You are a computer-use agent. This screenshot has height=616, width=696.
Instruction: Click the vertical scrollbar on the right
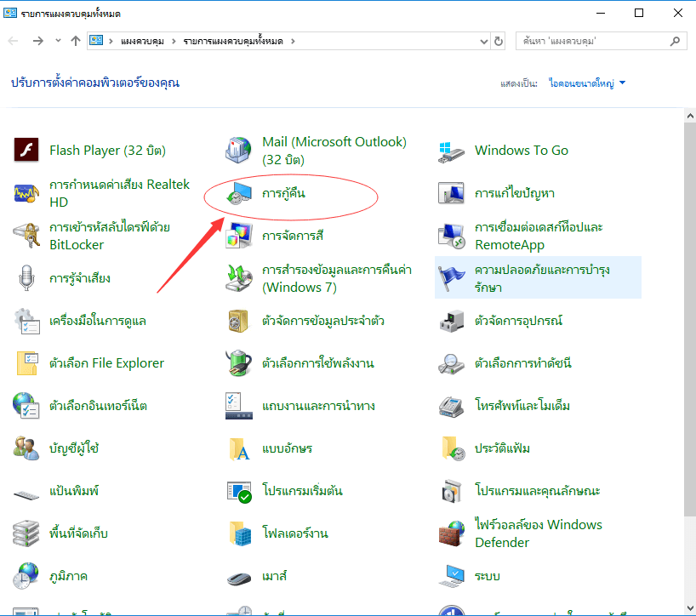[689, 340]
